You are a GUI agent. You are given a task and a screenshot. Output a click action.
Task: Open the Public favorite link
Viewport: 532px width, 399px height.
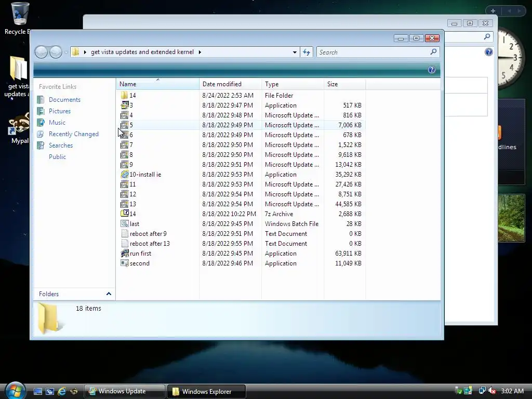[x=57, y=157]
